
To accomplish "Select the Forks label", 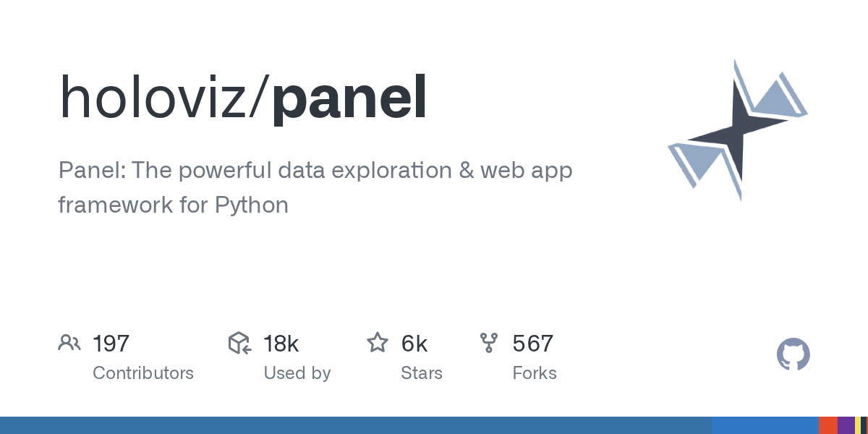I will pos(535,373).
